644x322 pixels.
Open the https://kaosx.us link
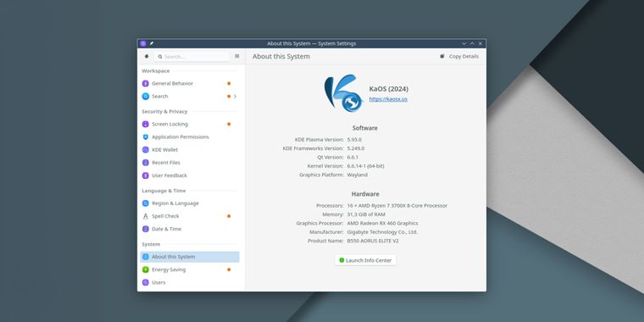pyautogui.click(x=388, y=99)
